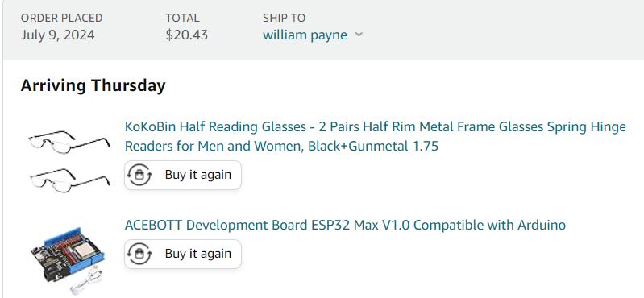Open the KoKoBin Half Reading Glasses product link

click(x=376, y=136)
